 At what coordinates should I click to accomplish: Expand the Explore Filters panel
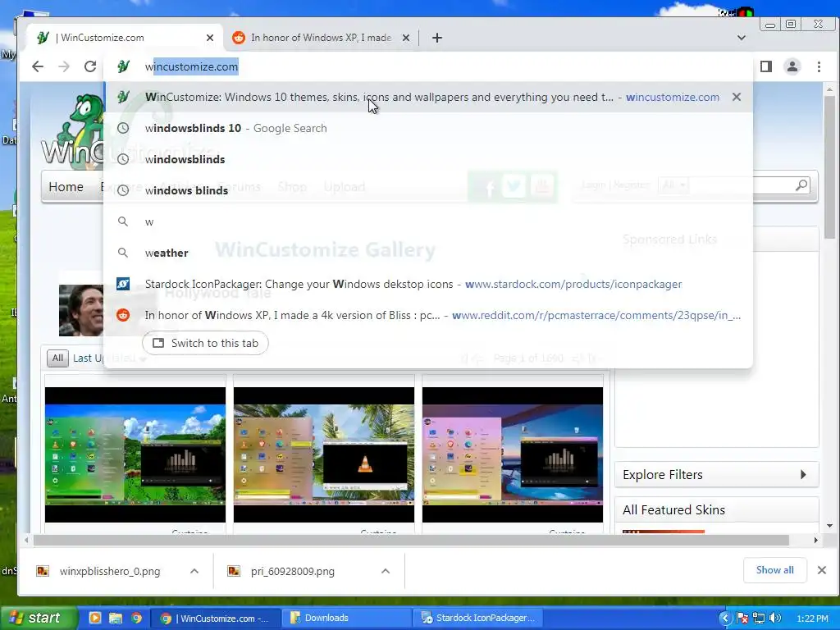(717, 475)
